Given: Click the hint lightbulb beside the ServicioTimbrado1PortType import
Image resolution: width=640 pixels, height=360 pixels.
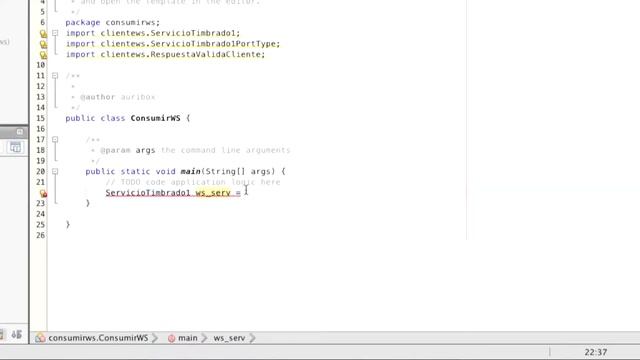Looking at the screenshot, I should [x=43, y=44].
